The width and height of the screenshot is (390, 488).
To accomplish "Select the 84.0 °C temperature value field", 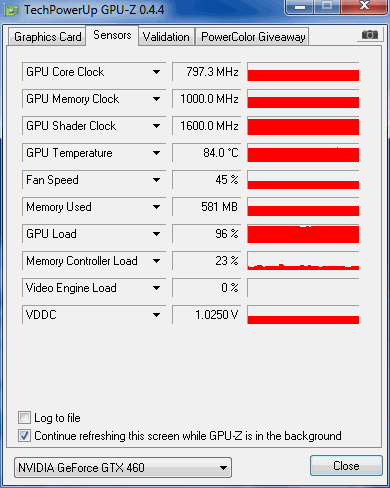I will pos(206,153).
